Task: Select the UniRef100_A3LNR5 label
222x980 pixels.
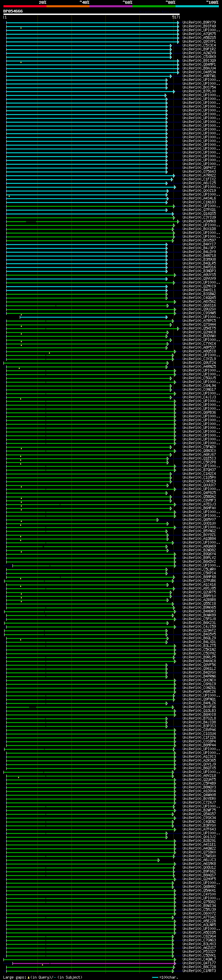Action: pos(199,925)
